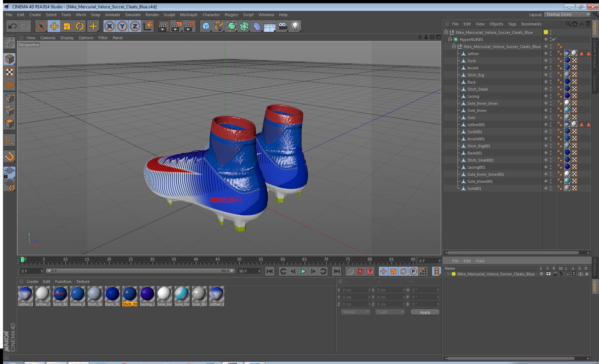Collapse nested Nike_Mercurial null under HyperNURBS

pyautogui.click(x=454, y=47)
